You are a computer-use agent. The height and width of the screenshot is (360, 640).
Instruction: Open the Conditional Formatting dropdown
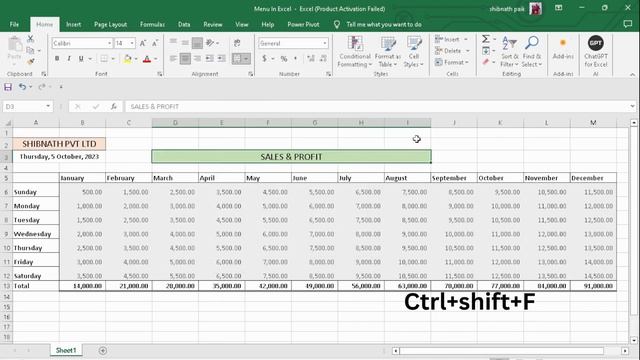[x=355, y=52]
